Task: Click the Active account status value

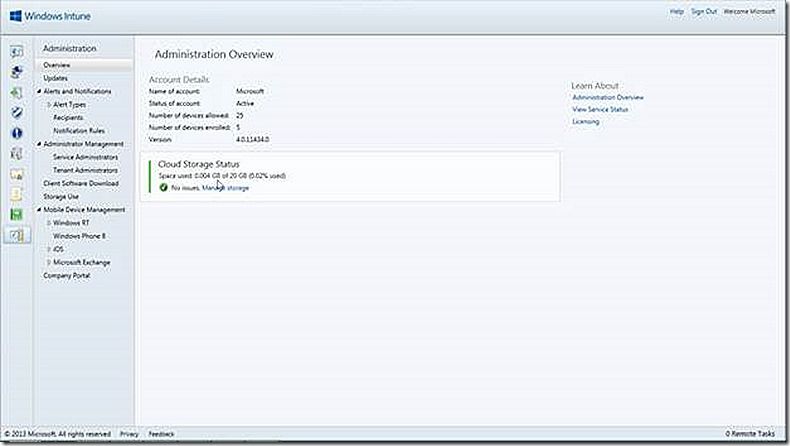Action: (x=245, y=103)
